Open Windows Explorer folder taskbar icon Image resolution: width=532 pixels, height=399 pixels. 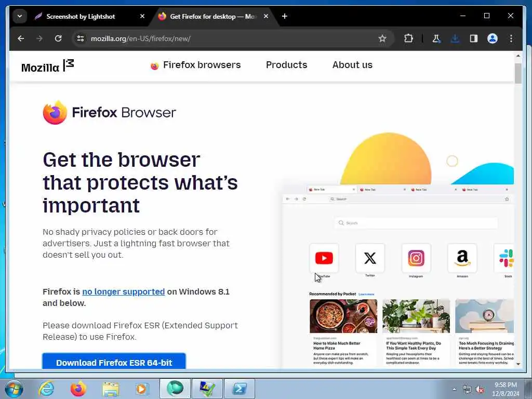click(111, 389)
